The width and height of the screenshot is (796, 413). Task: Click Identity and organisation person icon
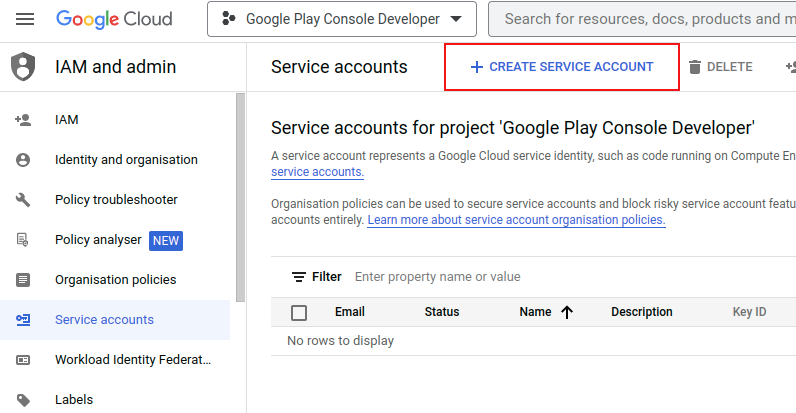coord(23,160)
